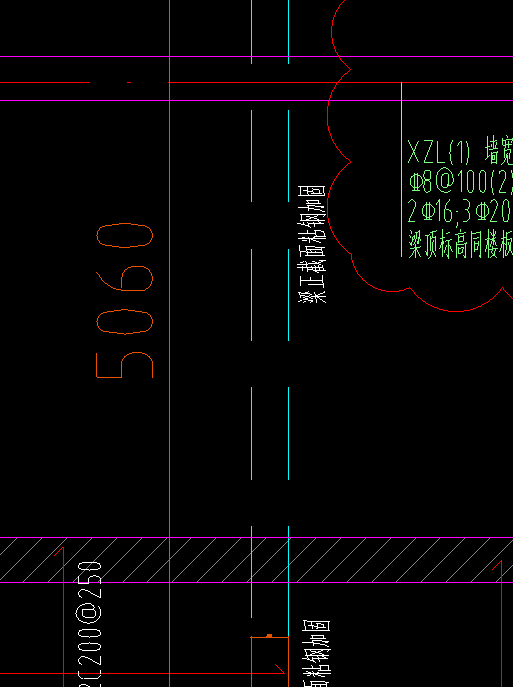Select the red revision cloud outline
The image size is (513, 687).
(x=329, y=118)
